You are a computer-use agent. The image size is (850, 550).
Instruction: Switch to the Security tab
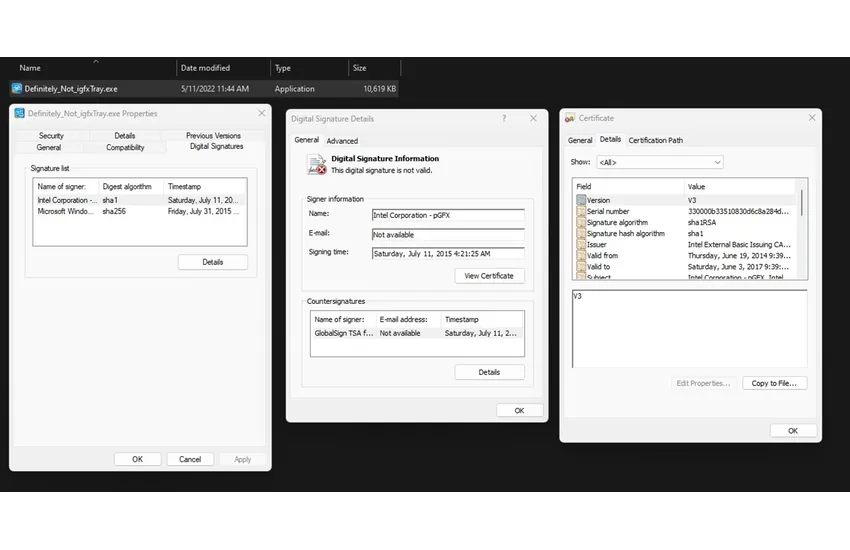point(51,135)
